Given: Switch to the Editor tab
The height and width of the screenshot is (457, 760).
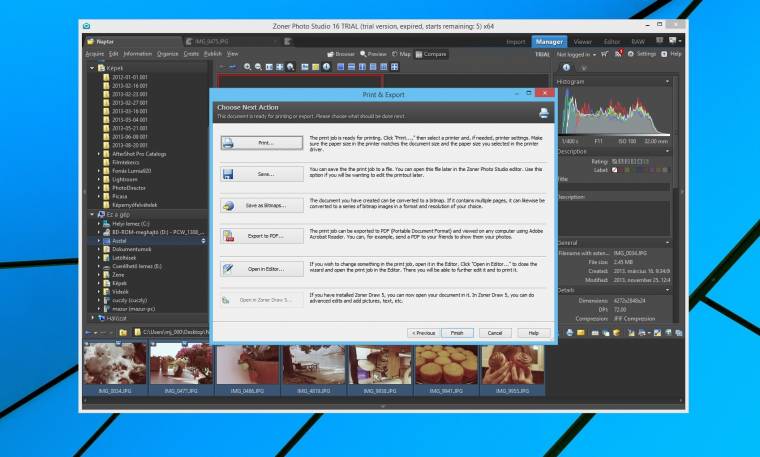Looking at the screenshot, I should [612, 42].
